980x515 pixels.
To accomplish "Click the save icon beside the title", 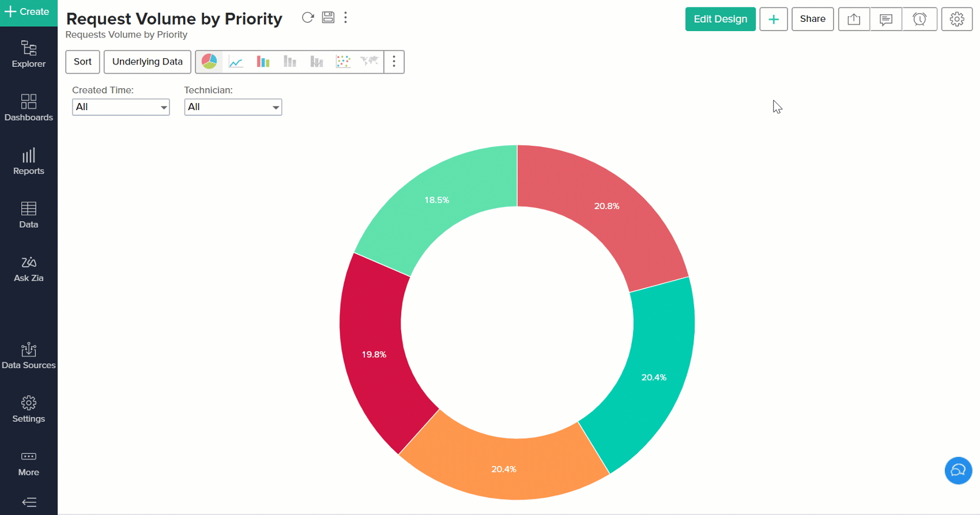I will 328,17.
